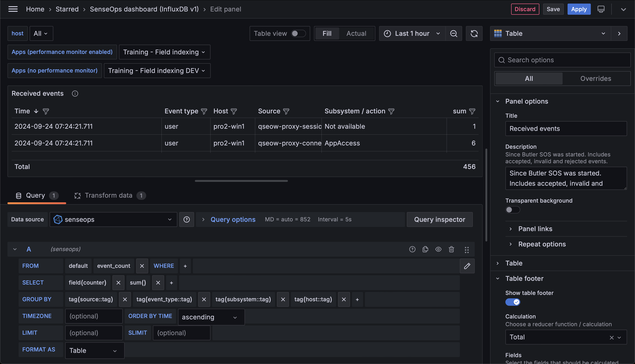View the Received events panel info icon
Image resolution: width=635 pixels, height=364 pixels.
(x=75, y=94)
